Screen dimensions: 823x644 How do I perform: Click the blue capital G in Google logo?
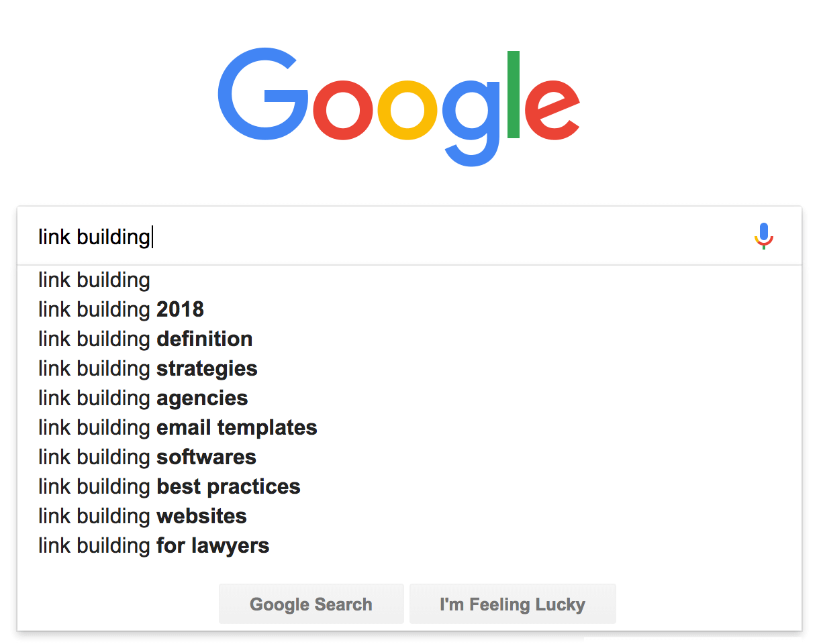(x=262, y=95)
